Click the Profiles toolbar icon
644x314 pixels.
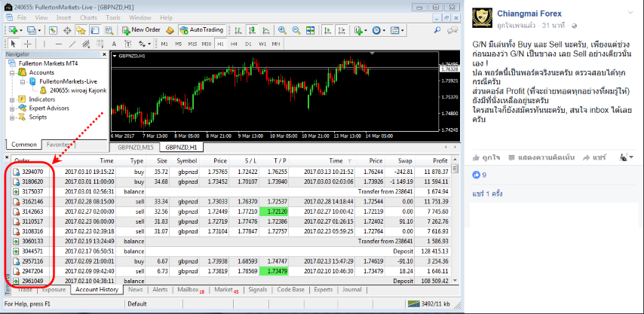(31, 30)
